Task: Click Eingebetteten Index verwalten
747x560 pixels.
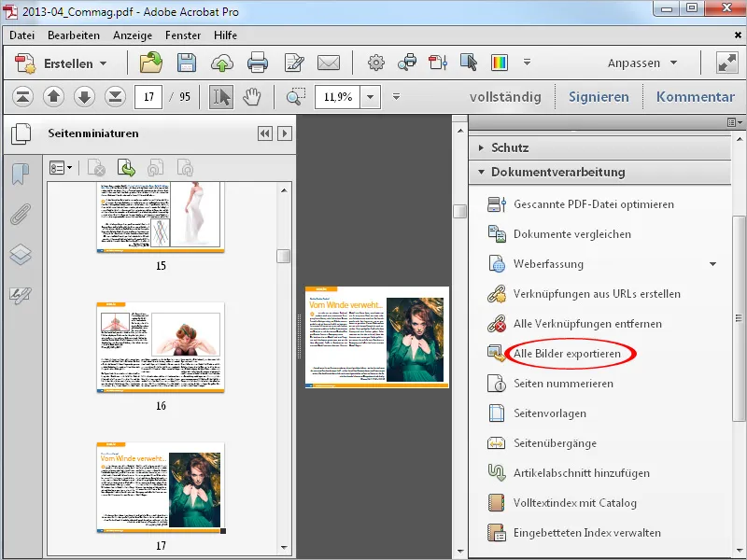Action: 587,533
